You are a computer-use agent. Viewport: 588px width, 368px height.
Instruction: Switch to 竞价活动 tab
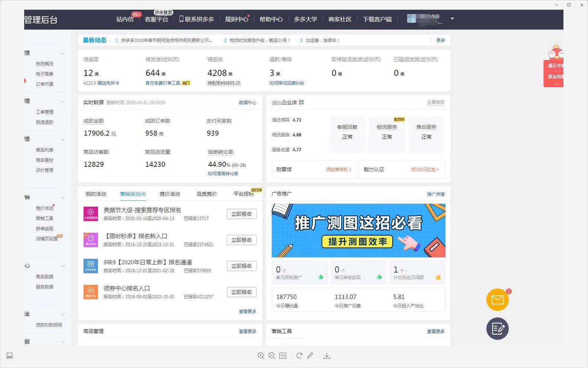[x=170, y=194]
